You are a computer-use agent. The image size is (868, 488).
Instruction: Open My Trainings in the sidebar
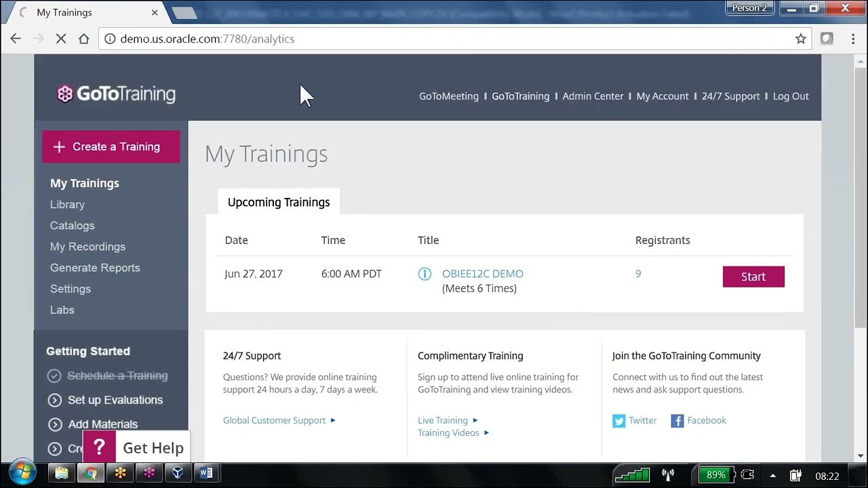(x=85, y=183)
